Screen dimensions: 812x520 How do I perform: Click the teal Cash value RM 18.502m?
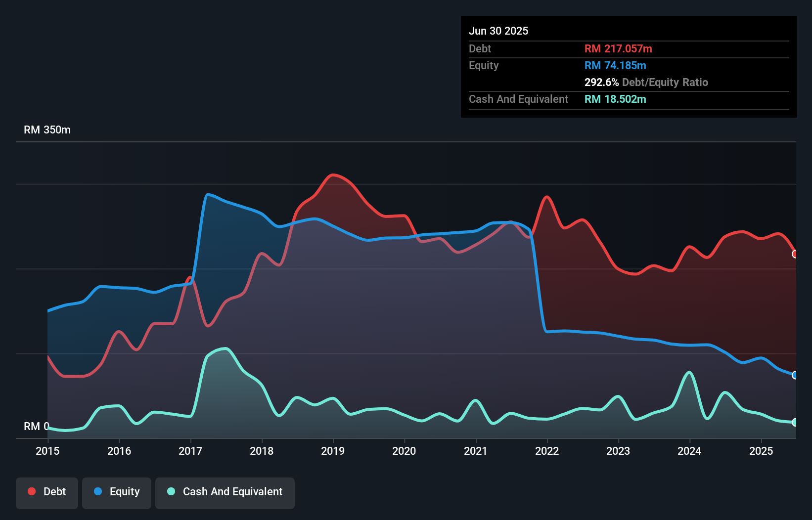pyautogui.click(x=616, y=99)
